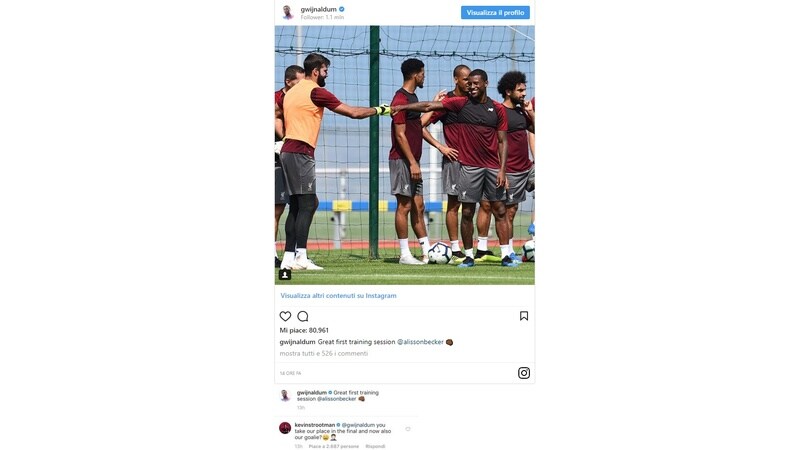
Task: Open the Instagram logo icon in the embed footer
Action: [x=524, y=373]
